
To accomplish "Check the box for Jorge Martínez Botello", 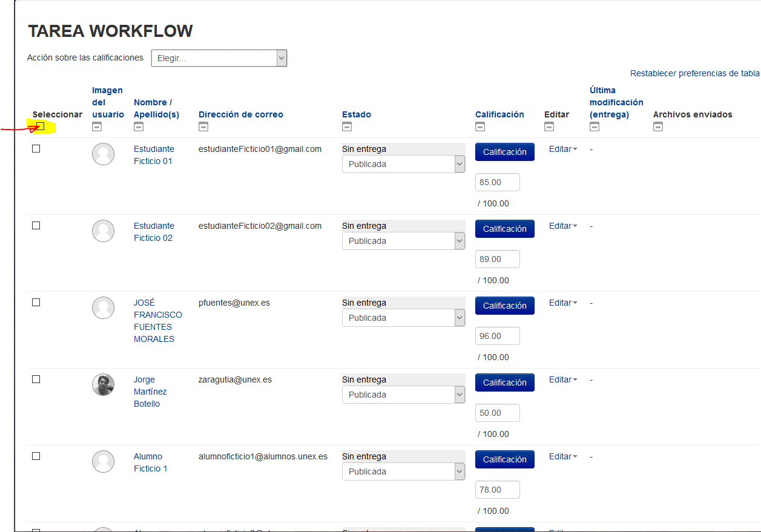I will (x=36, y=379).
